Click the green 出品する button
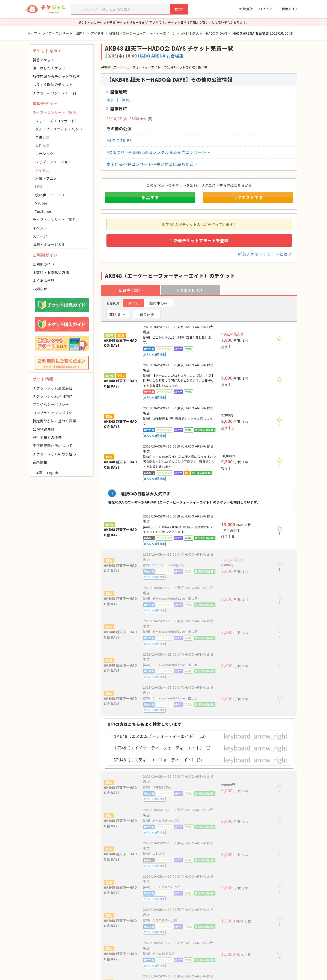Screen dimensions: 327x980 pyautogui.click(x=150, y=197)
